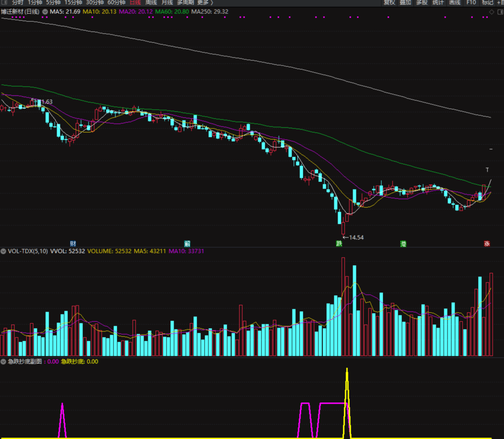This screenshot has height=439, width=504.
Task: Click the MA250: 29.32 value label
Action: coord(210,12)
